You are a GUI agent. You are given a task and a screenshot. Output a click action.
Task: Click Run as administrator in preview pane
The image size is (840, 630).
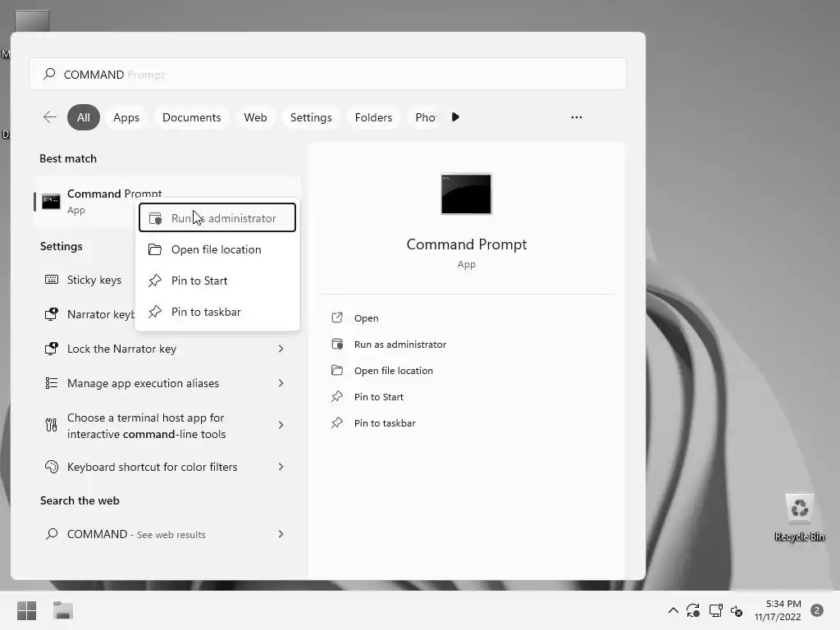(400, 345)
